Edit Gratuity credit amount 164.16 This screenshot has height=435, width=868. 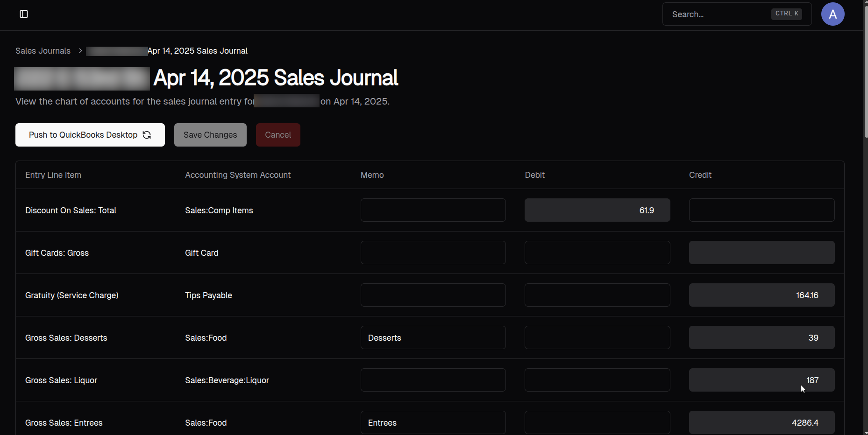(761, 295)
